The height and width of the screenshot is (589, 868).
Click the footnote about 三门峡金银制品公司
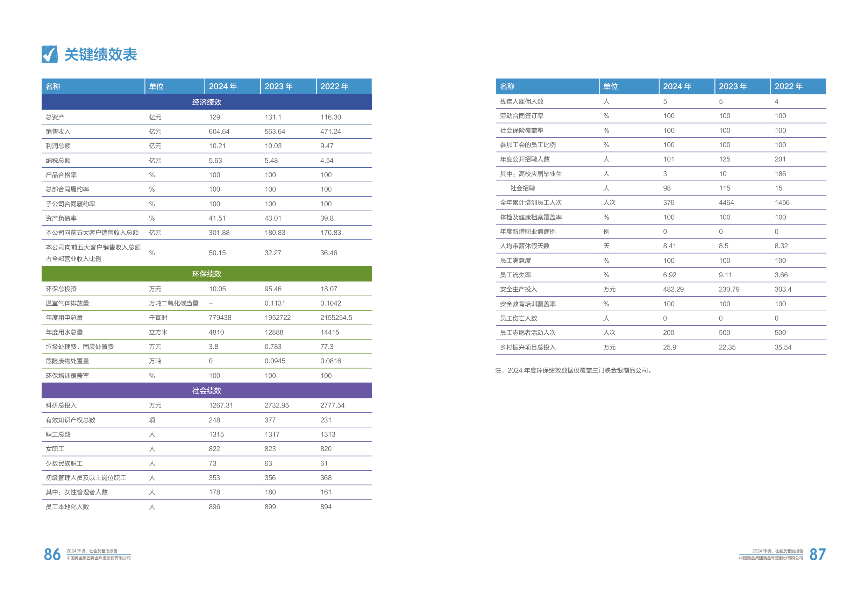pyautogui.click(x=573, y=370)
